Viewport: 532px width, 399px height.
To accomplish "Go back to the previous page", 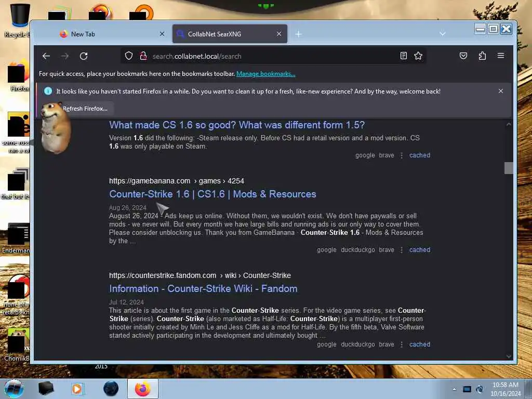I will (46, 56).
